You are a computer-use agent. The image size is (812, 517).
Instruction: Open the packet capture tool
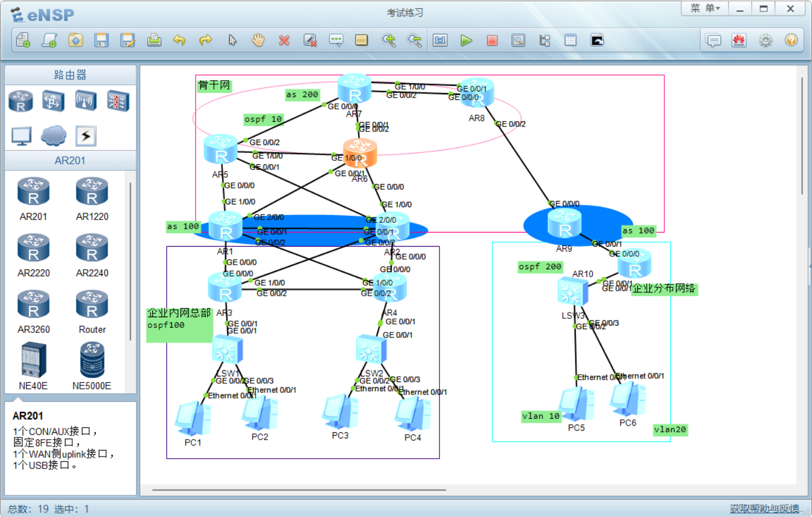[x=518, y=40]
